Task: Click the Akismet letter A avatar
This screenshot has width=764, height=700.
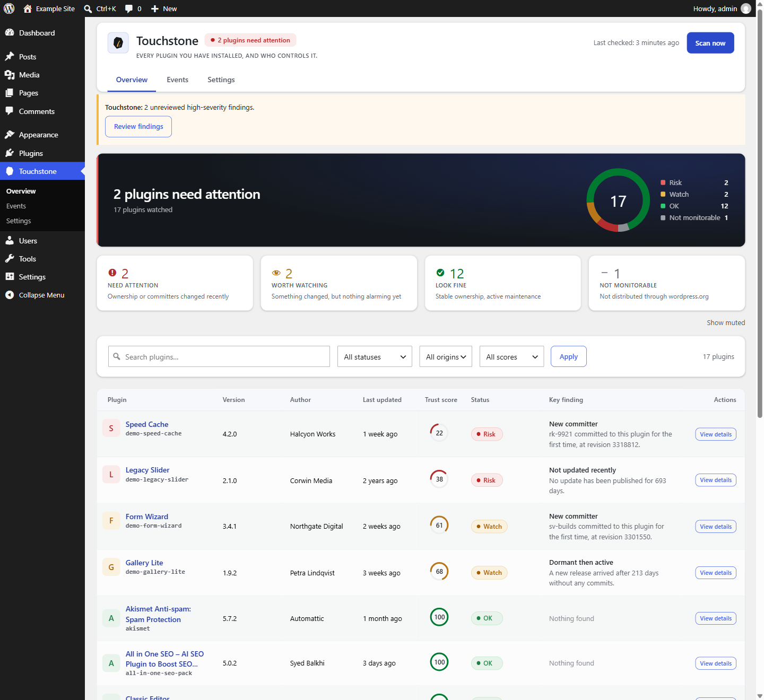Action: click(x=111, y=618)
